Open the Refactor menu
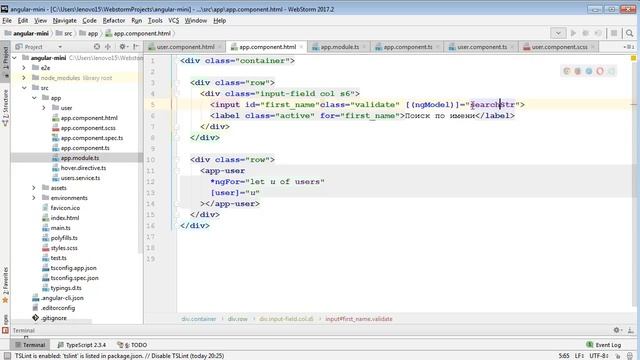Viewport: 640px width, 360px height. tap(114, 20)
